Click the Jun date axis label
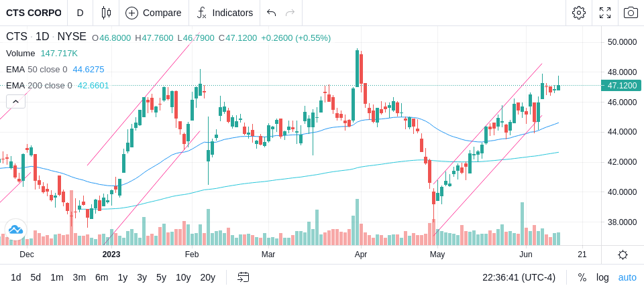The height and width of the screenshot is (290, 644). (x=526, y=255)
